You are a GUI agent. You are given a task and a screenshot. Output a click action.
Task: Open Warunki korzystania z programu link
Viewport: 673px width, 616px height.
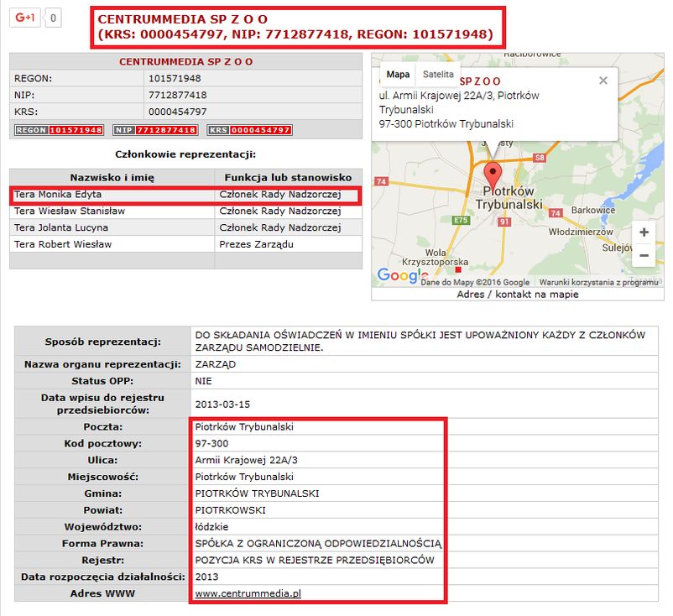(599, 283)
